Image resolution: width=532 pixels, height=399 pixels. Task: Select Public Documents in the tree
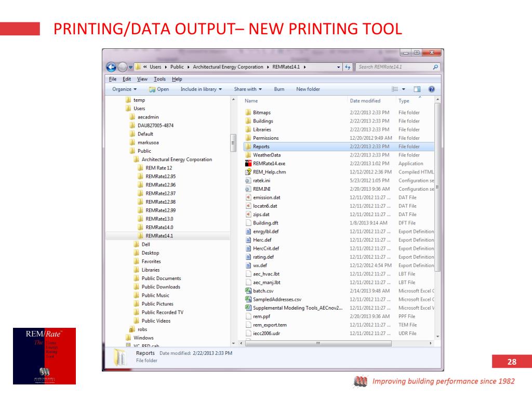tap(157, 278)
